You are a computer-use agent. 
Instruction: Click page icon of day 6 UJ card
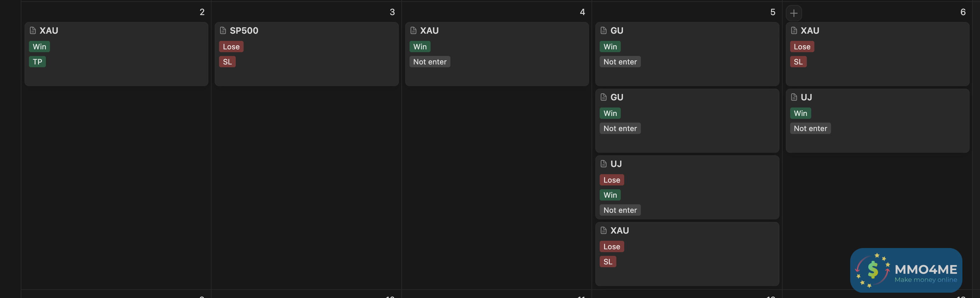tap(794, 97)
